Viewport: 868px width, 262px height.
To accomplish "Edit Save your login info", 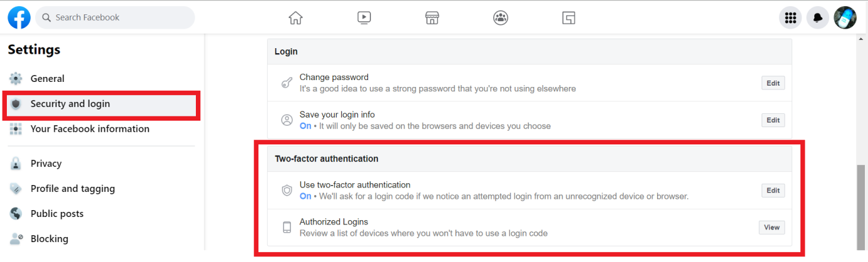I will [773, 120].
